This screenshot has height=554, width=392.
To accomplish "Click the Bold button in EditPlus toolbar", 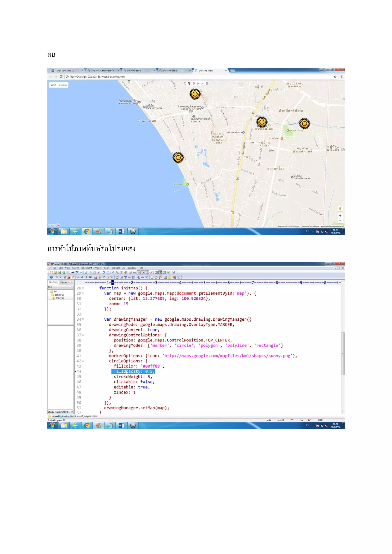I will click(x=56, y=277).
